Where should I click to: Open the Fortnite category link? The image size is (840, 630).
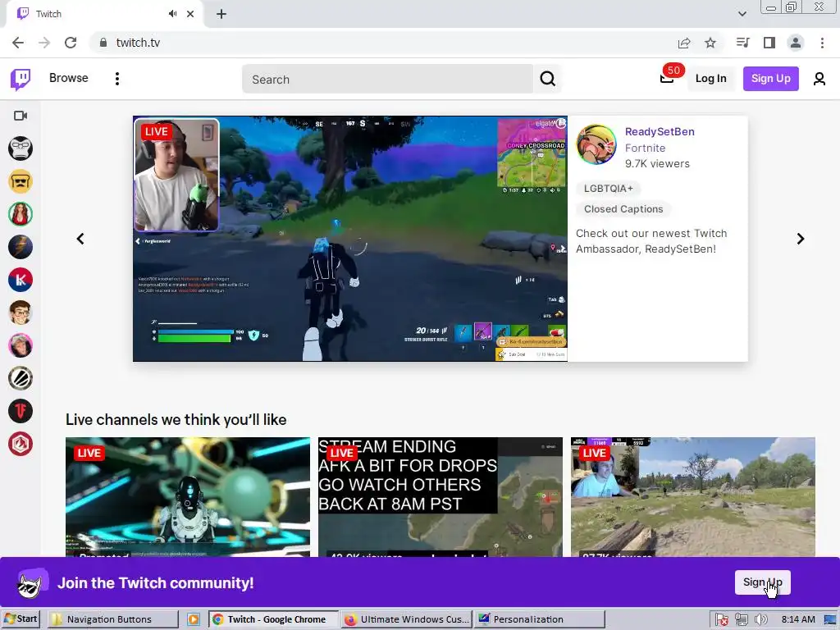645,148
